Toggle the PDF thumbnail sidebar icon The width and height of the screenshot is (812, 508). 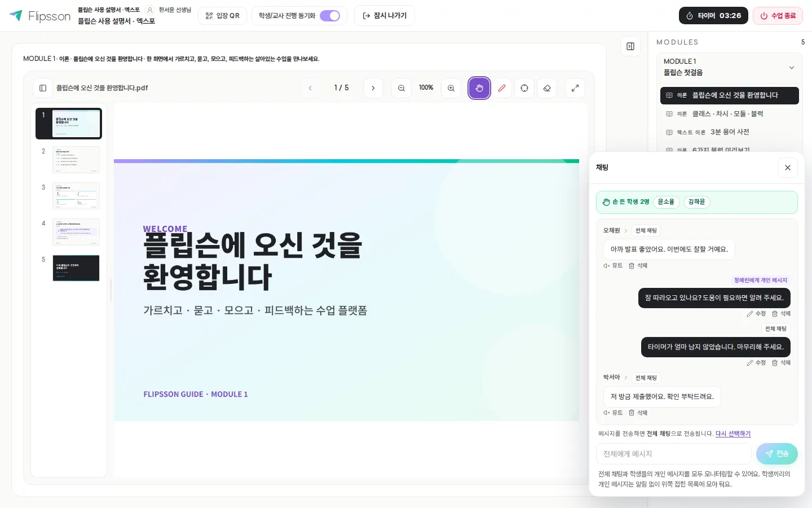tap(43, 88)
